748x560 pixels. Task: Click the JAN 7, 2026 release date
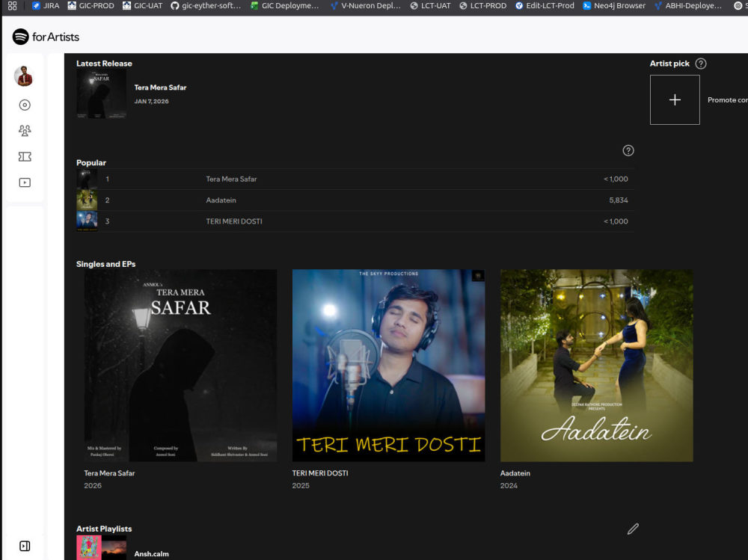point(151,101)
